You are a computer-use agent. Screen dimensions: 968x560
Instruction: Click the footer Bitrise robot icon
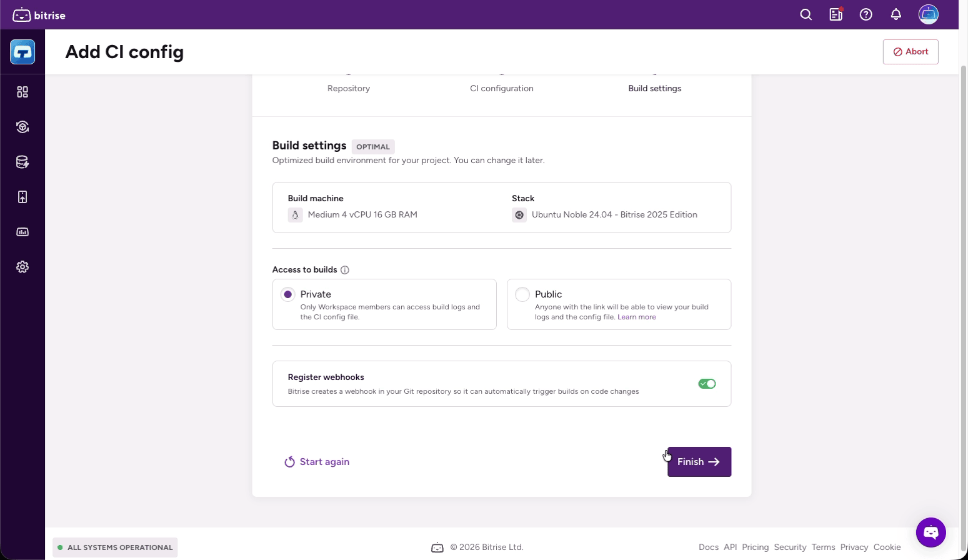pyautogui.click(x=437, y=547)
